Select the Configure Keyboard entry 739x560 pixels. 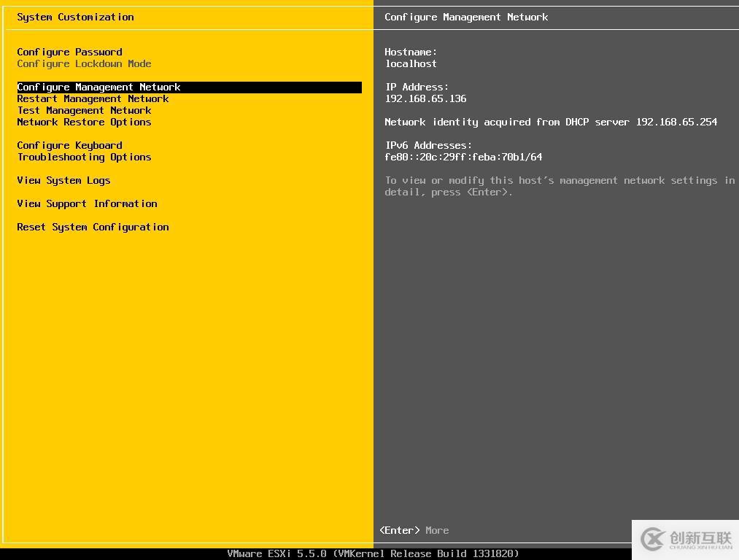[69, 145]
